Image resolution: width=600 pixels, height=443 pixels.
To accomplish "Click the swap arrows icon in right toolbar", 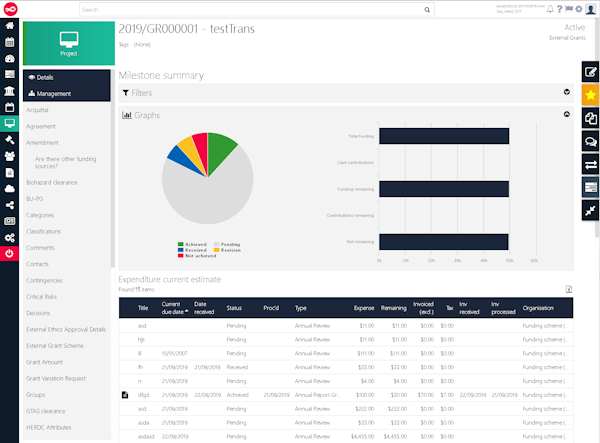I will pos(591,164).
